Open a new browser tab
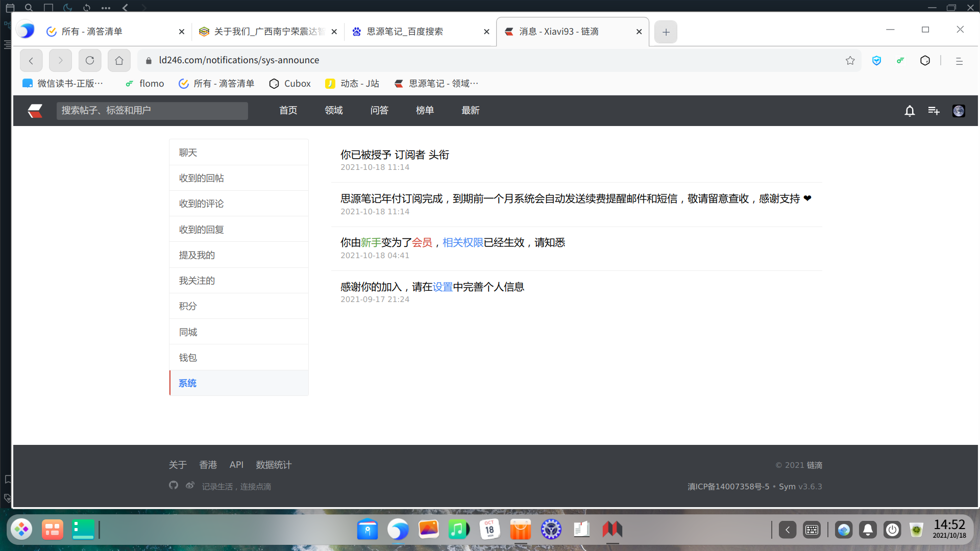This screenshot has width=980, height=551. pos(666,32)
